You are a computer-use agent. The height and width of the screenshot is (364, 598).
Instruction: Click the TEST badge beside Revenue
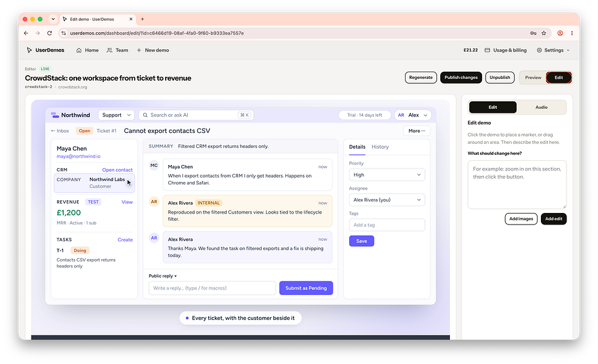coord(93,202)
